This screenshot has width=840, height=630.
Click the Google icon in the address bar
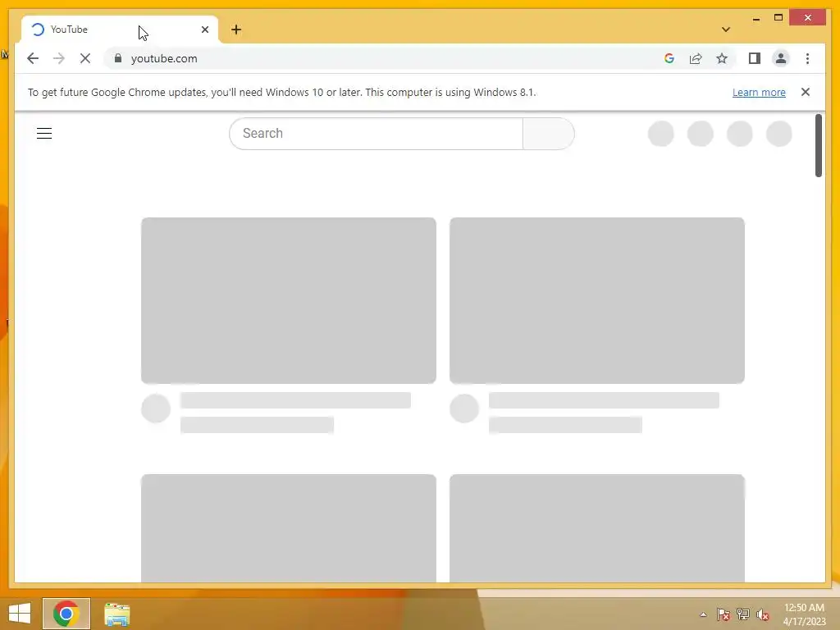(x=669, y=58)
